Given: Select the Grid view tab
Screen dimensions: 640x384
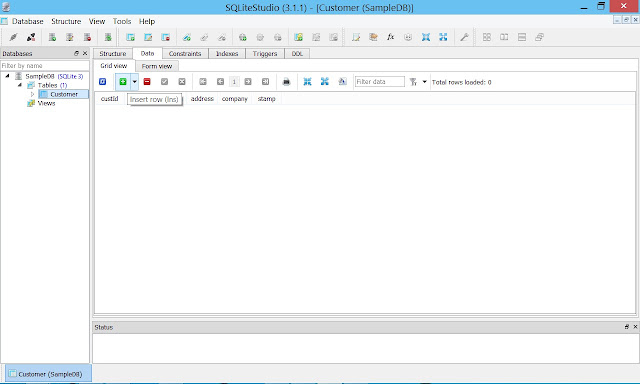Looking at the screenshot, I should (x=114, y=66).
